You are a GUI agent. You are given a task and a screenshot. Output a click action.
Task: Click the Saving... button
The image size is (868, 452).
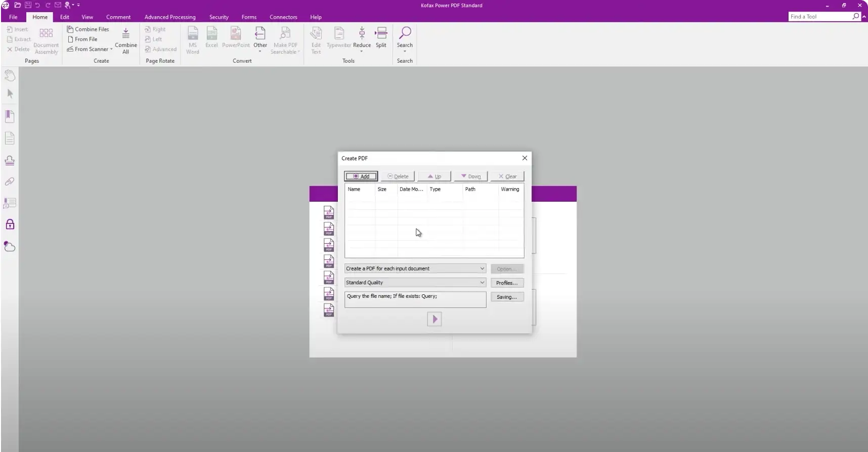[x=507, y=297]
